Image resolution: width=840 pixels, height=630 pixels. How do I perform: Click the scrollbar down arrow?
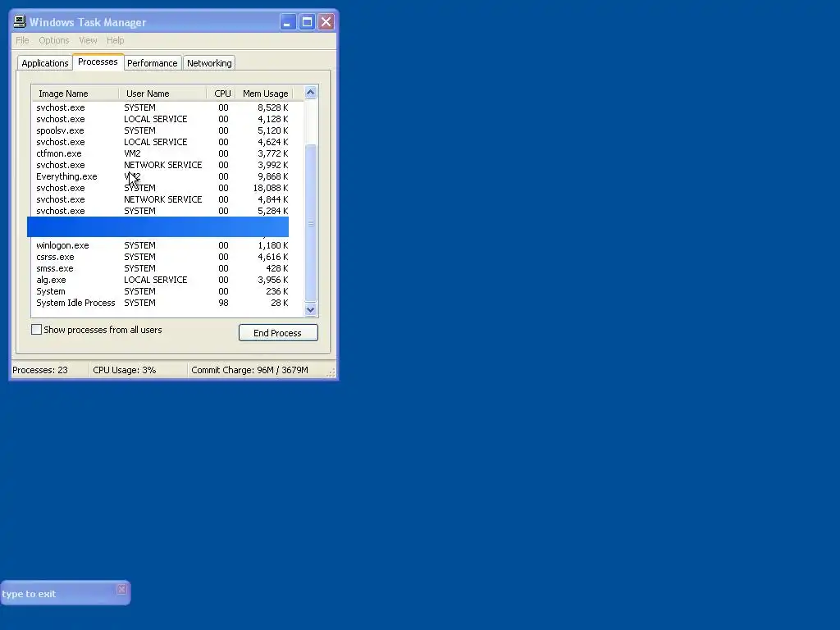pos(310,309)
